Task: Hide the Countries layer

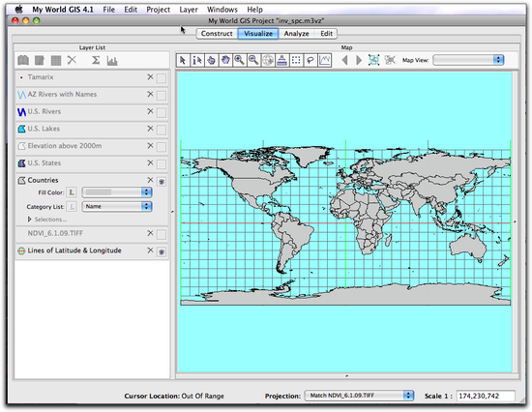Action: click(162, 182)
